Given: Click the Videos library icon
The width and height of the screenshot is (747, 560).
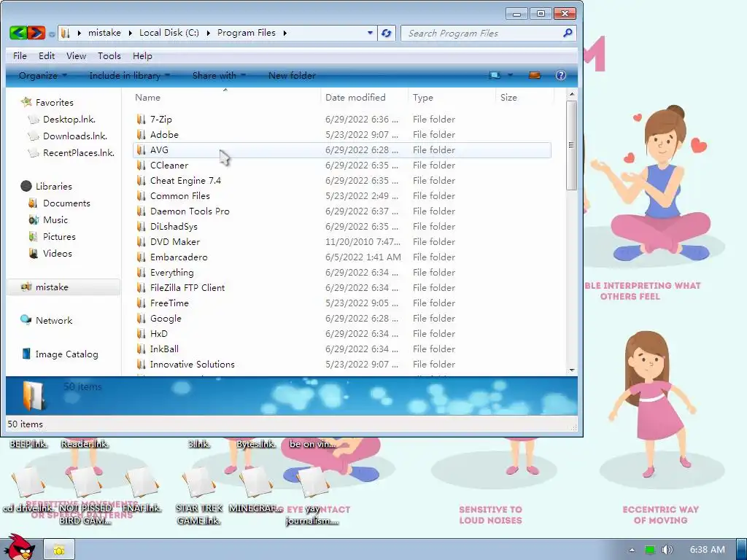Looking at the screenshot, I should (33, 253).
